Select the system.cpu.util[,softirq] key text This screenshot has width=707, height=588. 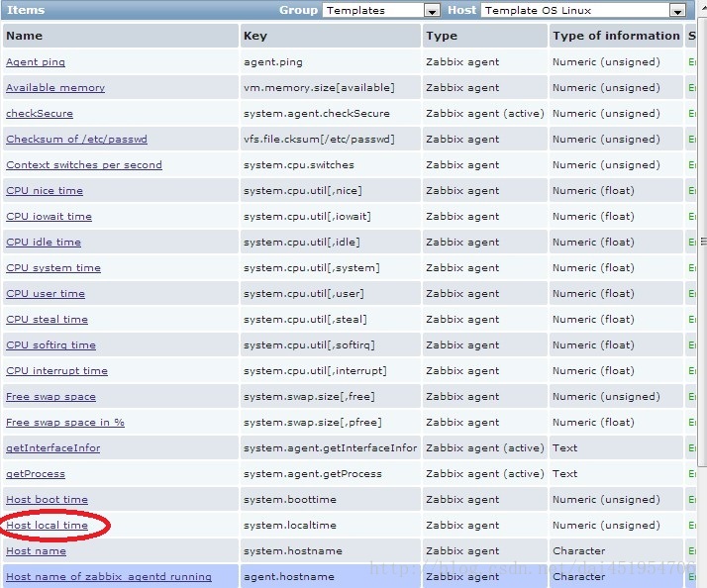(309, 344)
